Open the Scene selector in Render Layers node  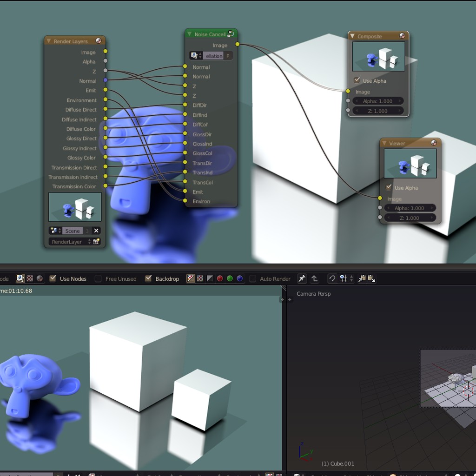pyautogui.click(x=55, y=231)
